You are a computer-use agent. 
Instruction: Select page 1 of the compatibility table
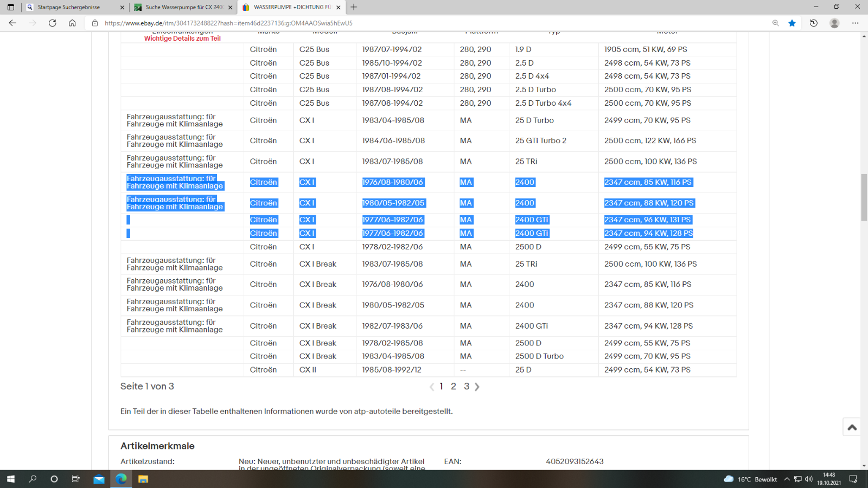(441, 387)
